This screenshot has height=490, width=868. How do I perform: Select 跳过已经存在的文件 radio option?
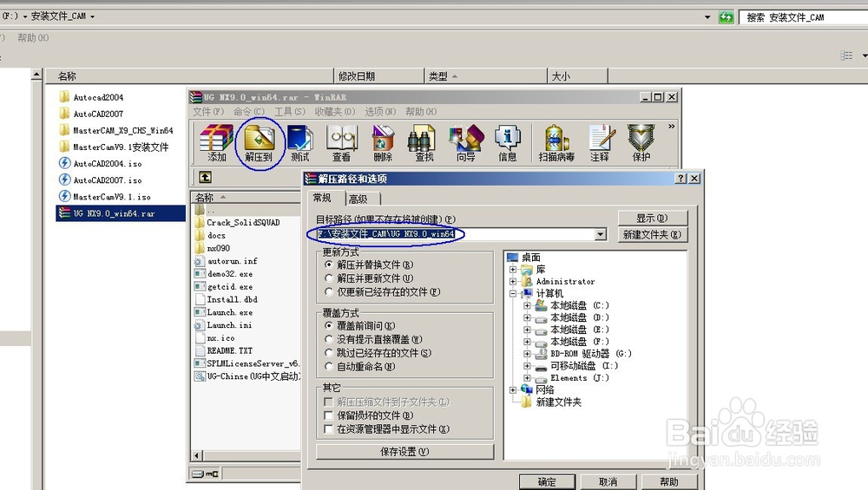[x=329, y=353]
